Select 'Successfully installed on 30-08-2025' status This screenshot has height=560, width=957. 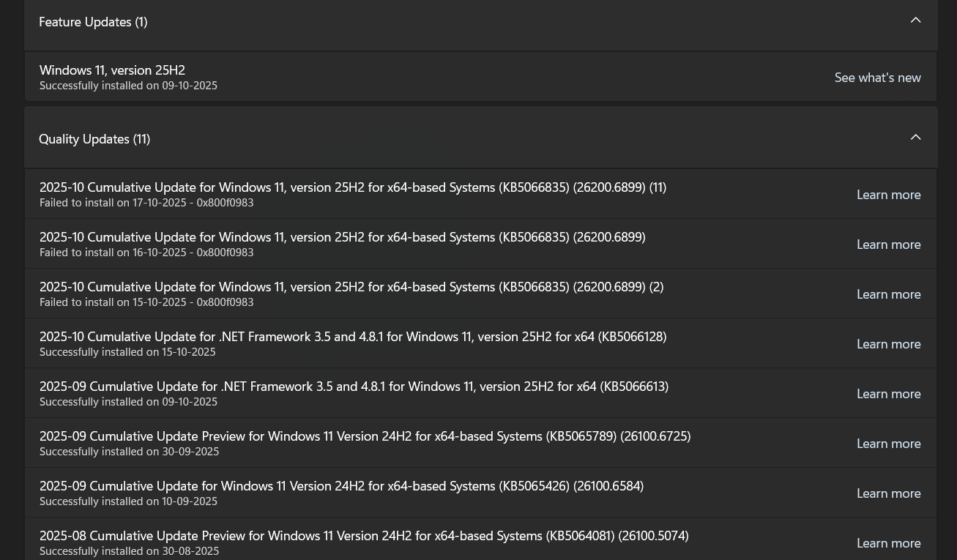[x=129, y=551]
